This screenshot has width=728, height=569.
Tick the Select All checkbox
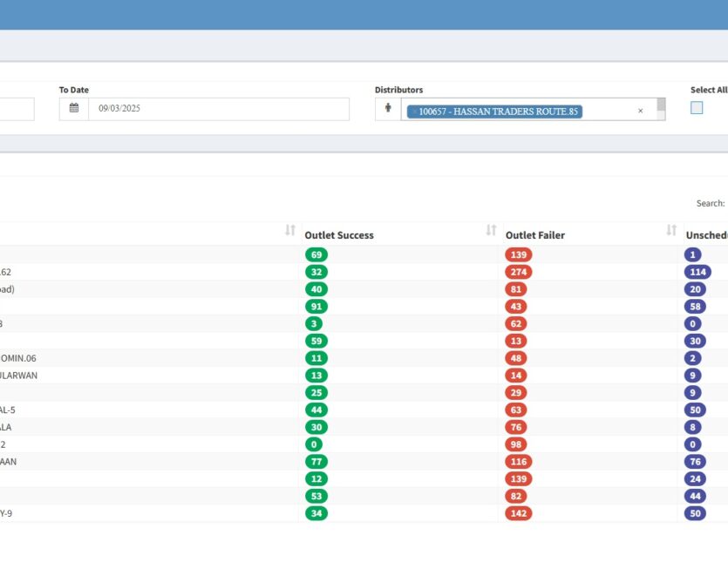[x=697, y=108]
